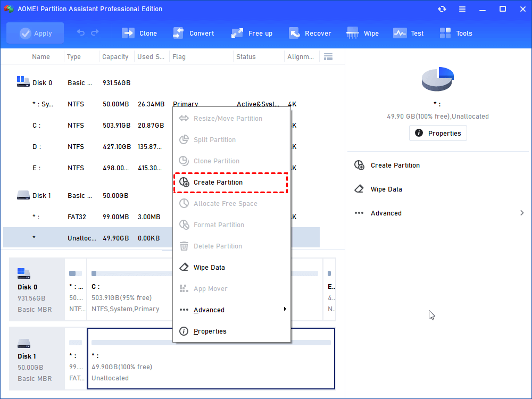Click Create Partition in the right panel

[395, 165]
